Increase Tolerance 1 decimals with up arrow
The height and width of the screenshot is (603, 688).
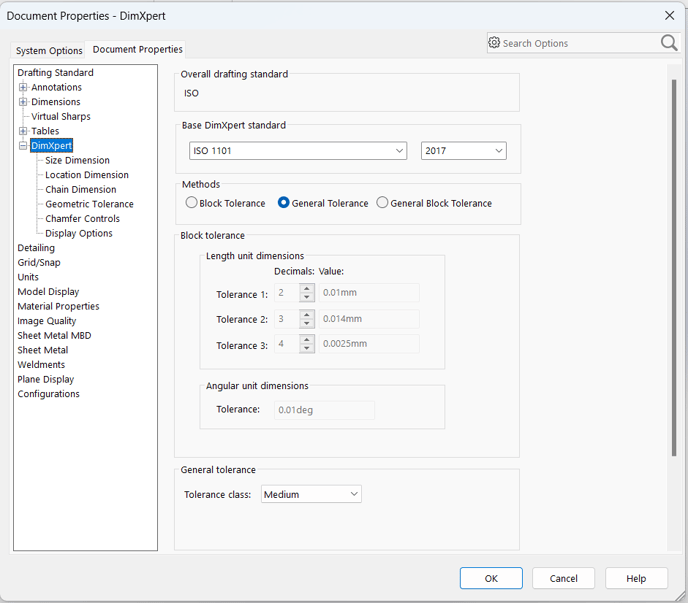307,288
